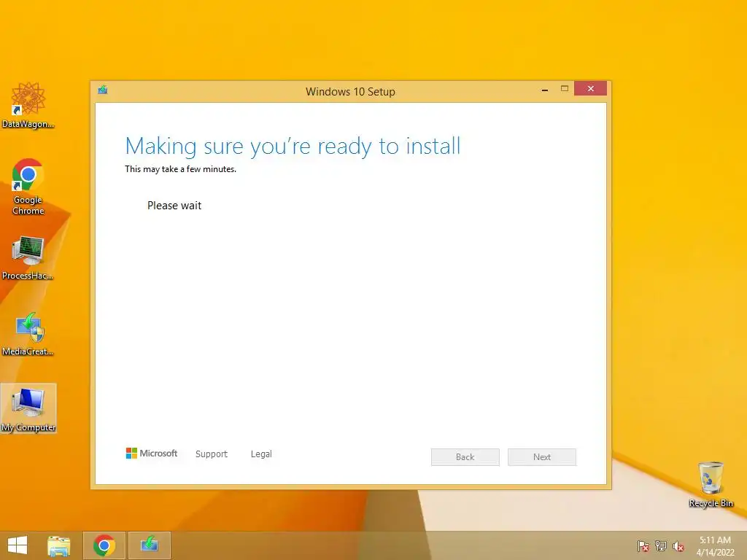Click the setup icon in the title bar

pos(102,90)
